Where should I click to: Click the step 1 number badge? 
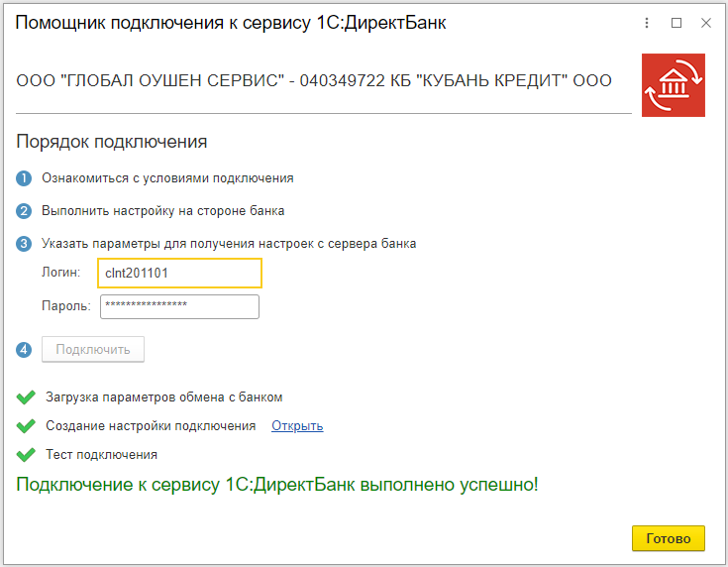click(x=24, y=179)
